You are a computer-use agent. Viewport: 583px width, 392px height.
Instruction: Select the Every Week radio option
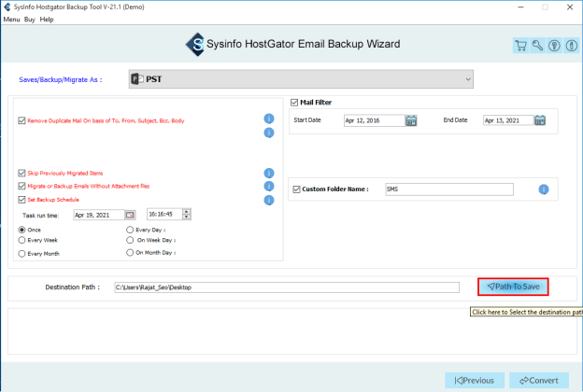tap(22, 240)
